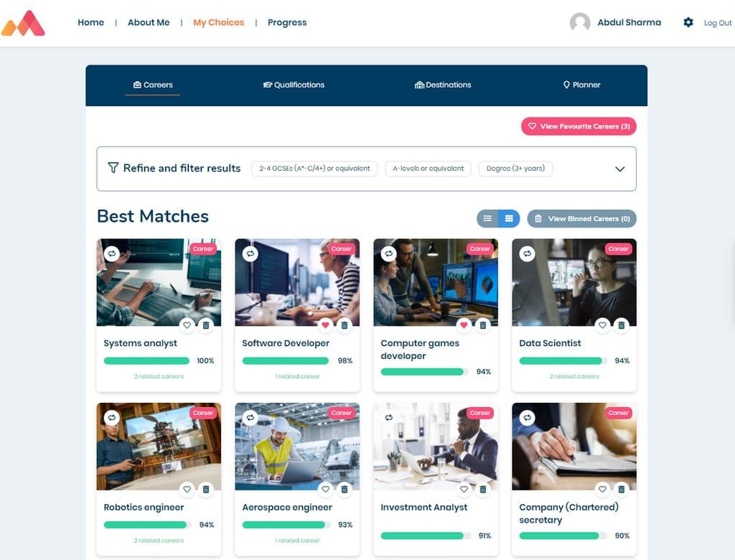Unfavourite the Software Developer career
Image resolution: width=735 pixels, height=560 pixels.
coord(325,325)
